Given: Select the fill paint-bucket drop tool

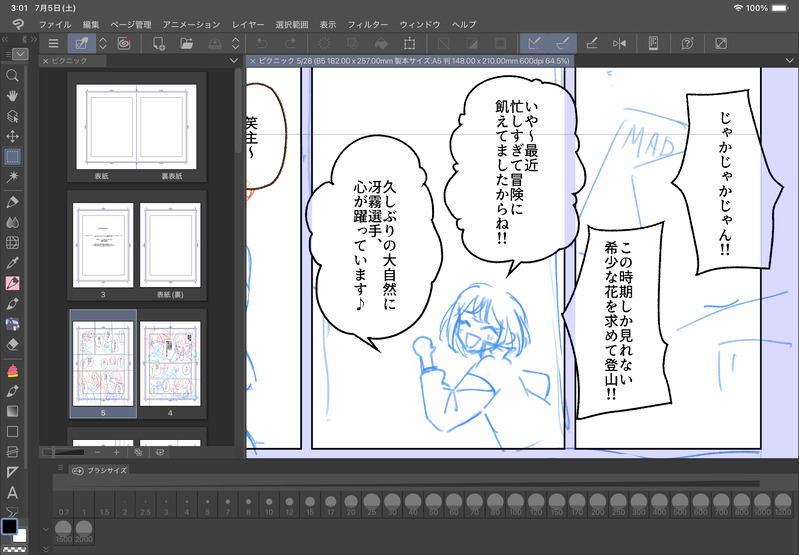Looking at the screenshot, I should [x=381, y=43].
